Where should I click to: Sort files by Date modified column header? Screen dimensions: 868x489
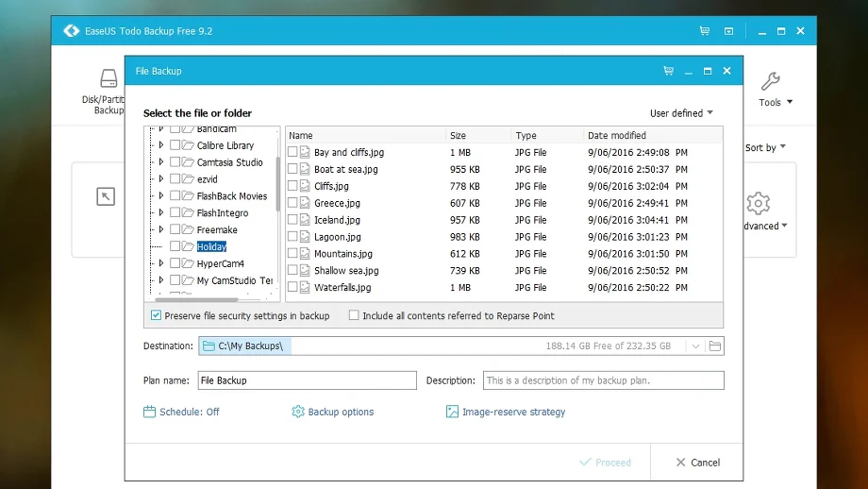click(x=653, y=135)
